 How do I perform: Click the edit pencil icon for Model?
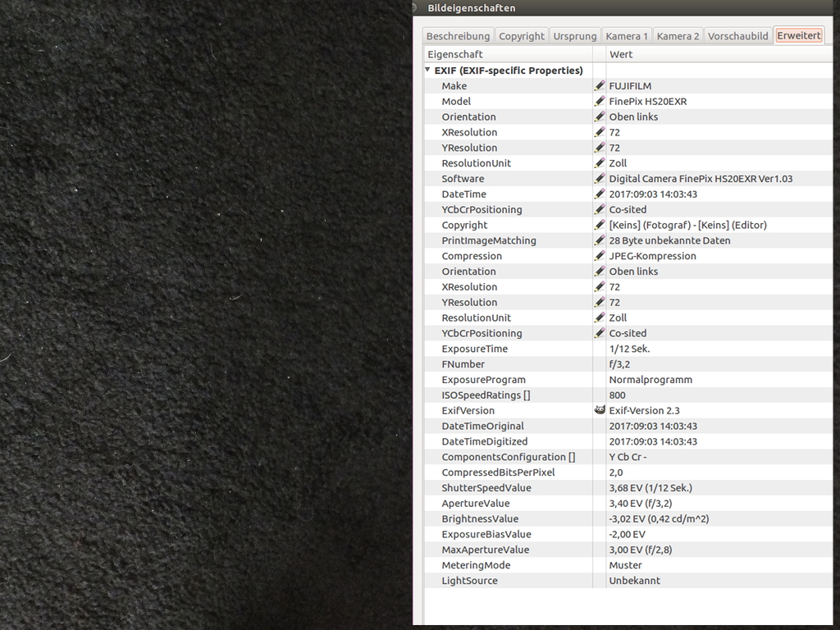point(600,101)
